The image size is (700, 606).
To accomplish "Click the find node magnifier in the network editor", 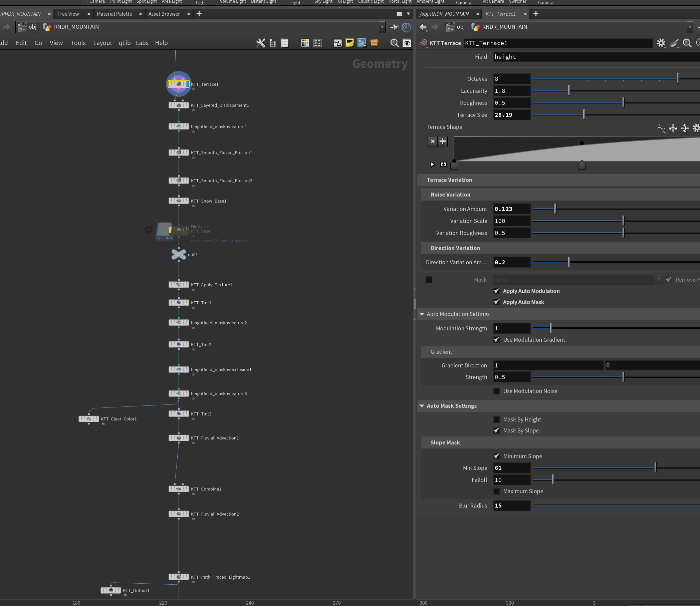I will click(x=395, y=43).
